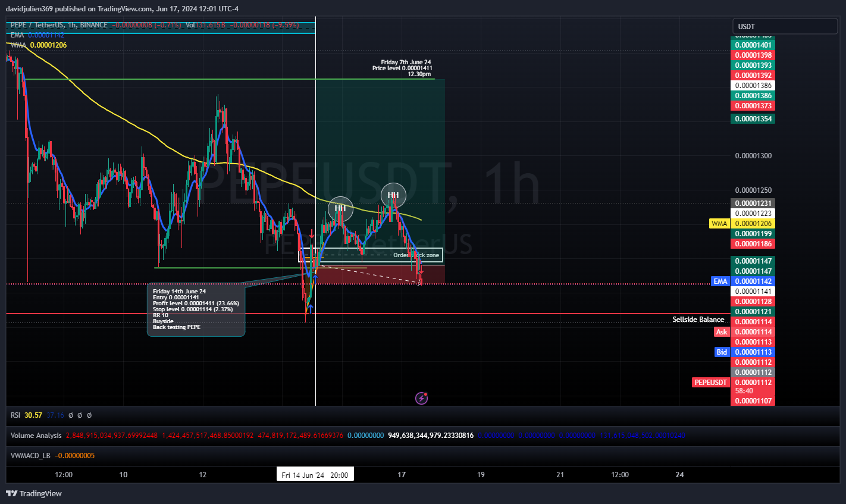Click the 21 date on the time axis
Viewport: 846px width, 504px height.
click(560, 475)
